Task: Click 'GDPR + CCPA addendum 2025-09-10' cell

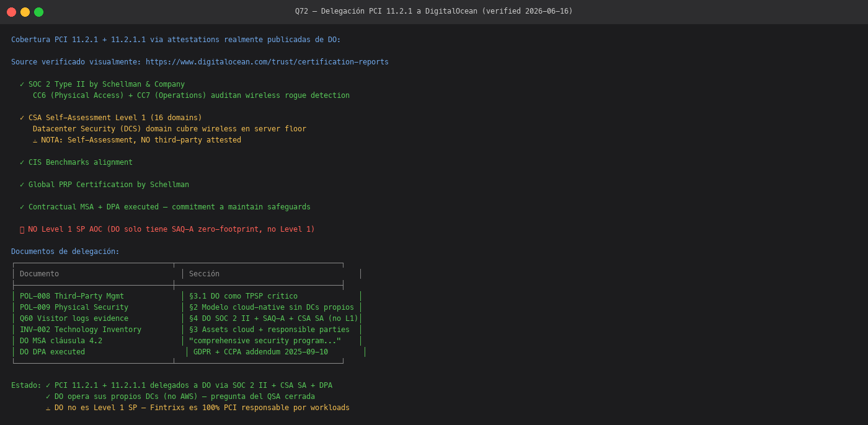Action: 260,352
